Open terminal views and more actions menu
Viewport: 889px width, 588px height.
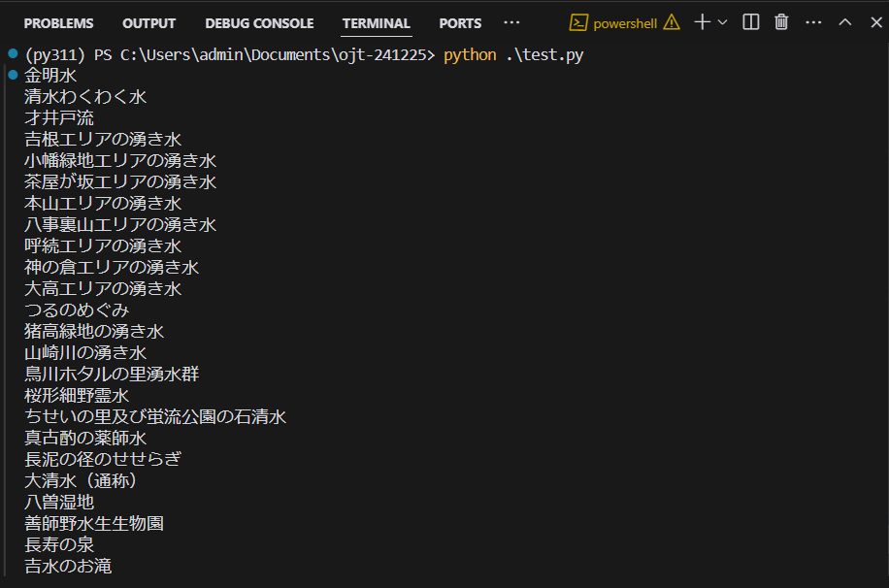[x=813, y=22]
